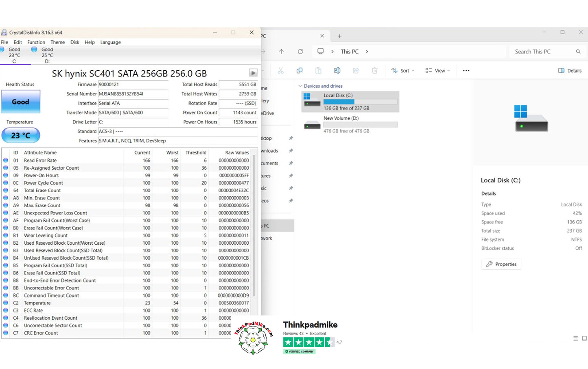
Task: Select the Power Cycle Count attribute row
Action: click(x=127, y=183)
